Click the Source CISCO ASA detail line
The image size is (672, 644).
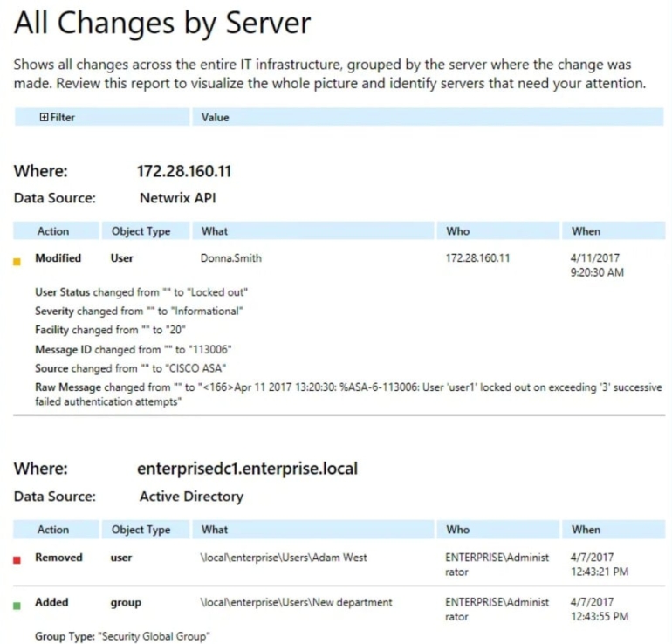(130, 368)
